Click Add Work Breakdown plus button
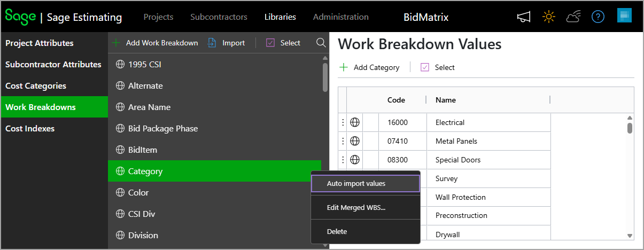 (x=155, y=43)
